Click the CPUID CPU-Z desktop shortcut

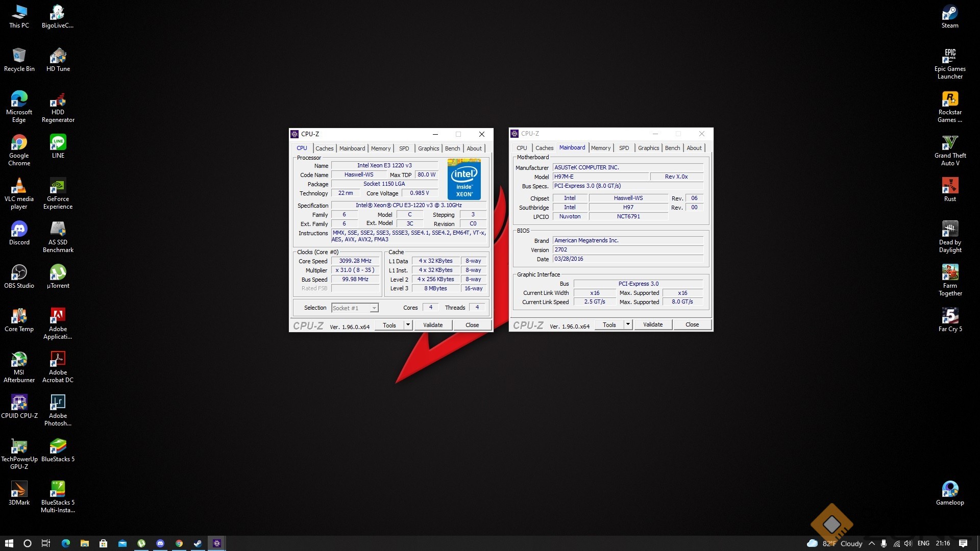19,403
